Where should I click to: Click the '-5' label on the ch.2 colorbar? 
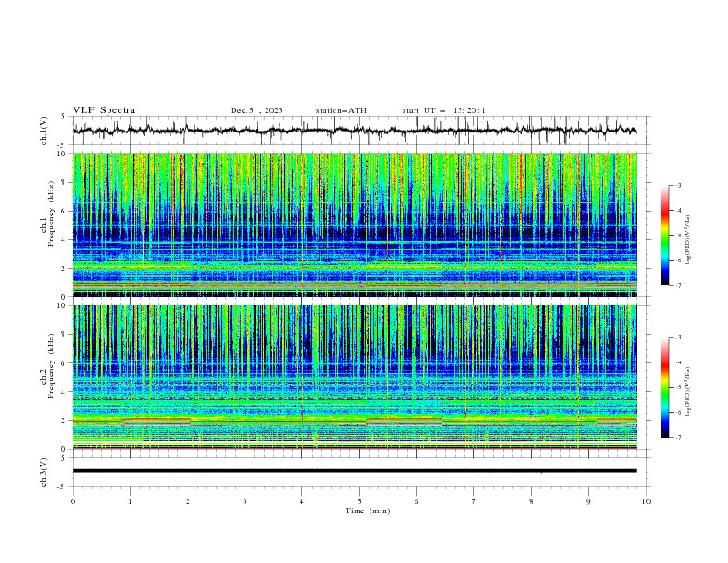[678, 387]
